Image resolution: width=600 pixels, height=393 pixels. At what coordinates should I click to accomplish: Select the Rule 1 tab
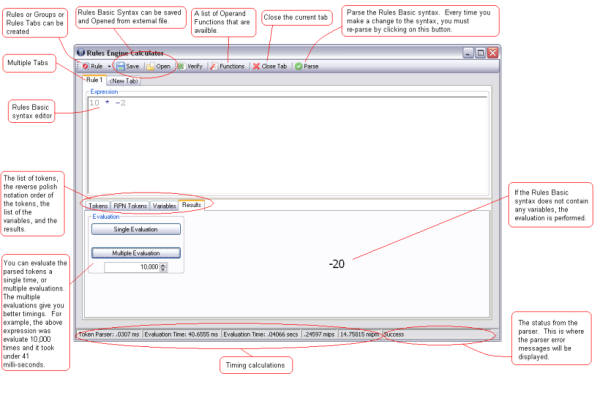point(94,80)
